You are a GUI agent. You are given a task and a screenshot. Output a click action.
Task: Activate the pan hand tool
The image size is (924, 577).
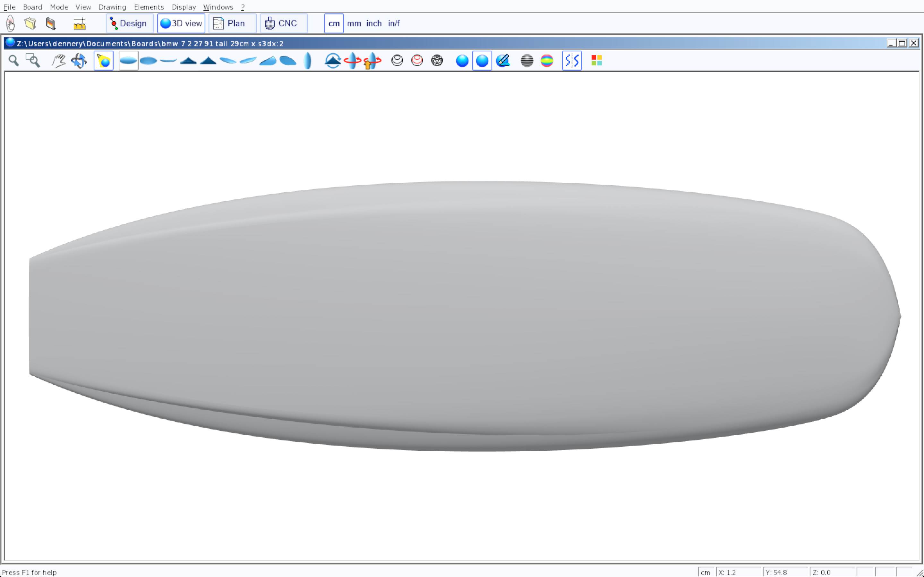tap(58, 61)
